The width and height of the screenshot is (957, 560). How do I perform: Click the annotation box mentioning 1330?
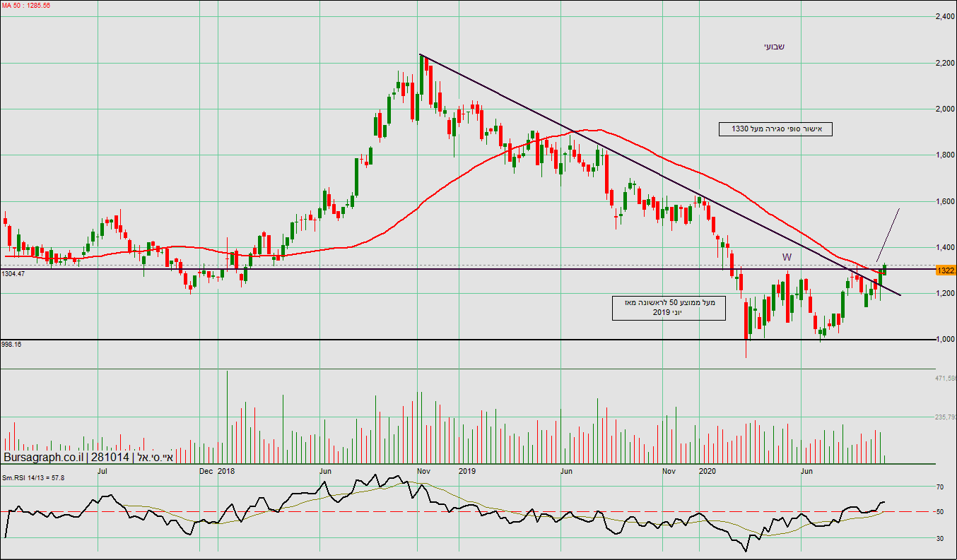coord(776,129)
